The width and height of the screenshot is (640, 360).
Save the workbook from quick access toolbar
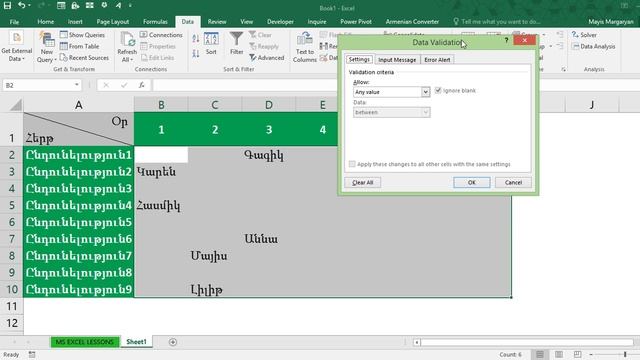click(x=7, y=5)
